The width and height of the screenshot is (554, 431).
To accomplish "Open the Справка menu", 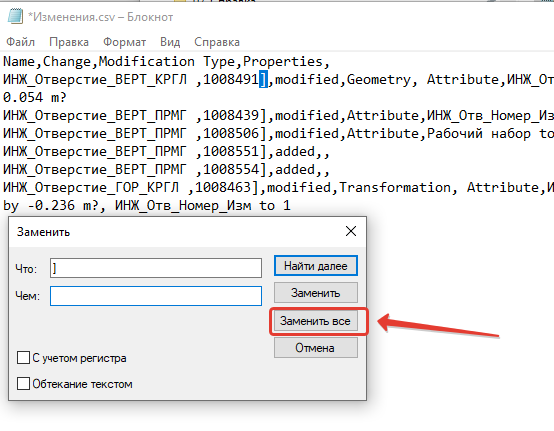I will pyautogui.click(x=217, y=42).
